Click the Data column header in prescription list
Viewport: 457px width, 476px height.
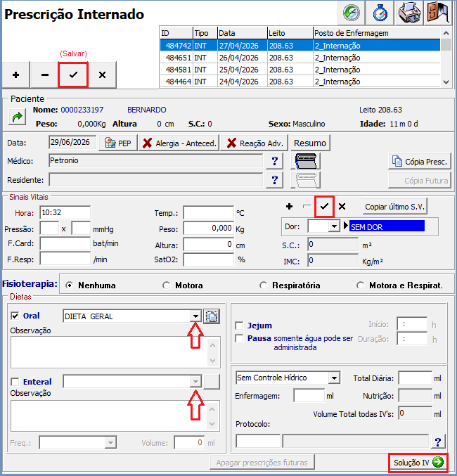243,33
